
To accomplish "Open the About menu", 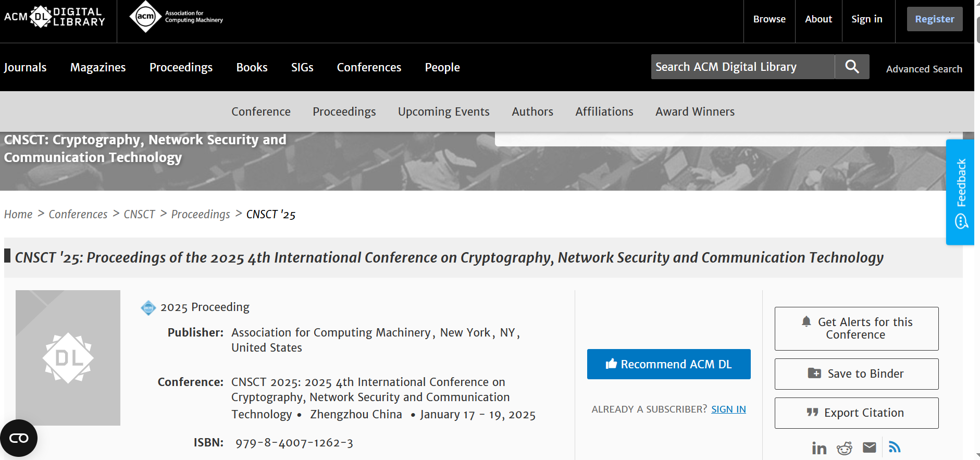I will point(818,19).
